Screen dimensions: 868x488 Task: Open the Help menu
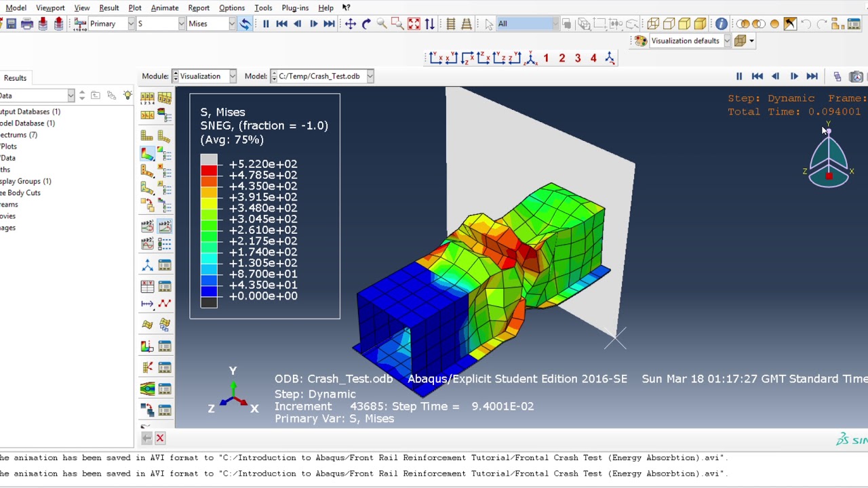[x=325, y=7]
